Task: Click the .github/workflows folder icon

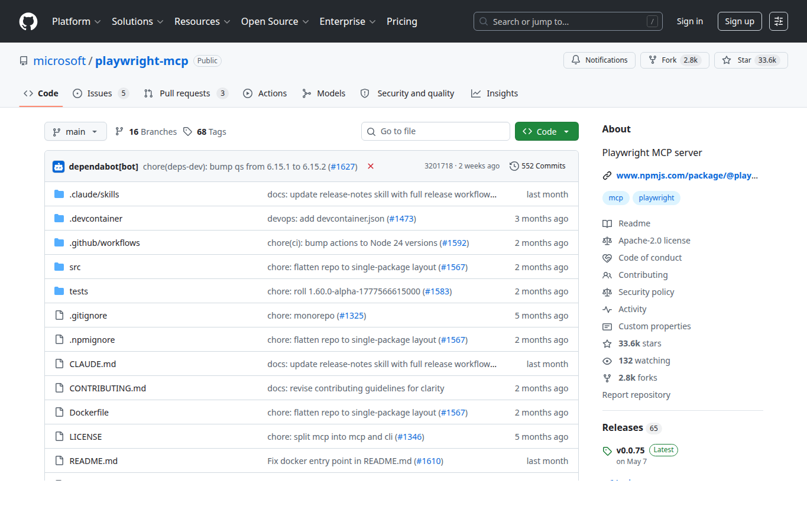Action: coord(59,242)
